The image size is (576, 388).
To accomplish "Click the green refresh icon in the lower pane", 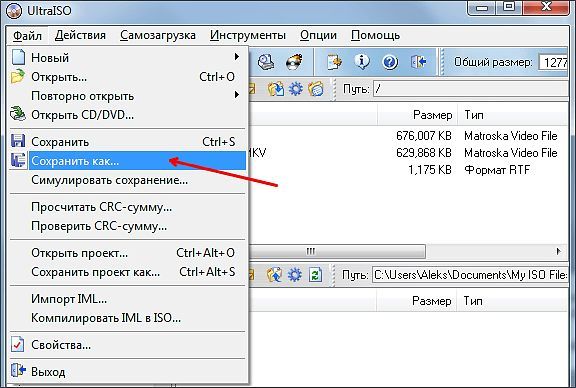I will [315, 275].
